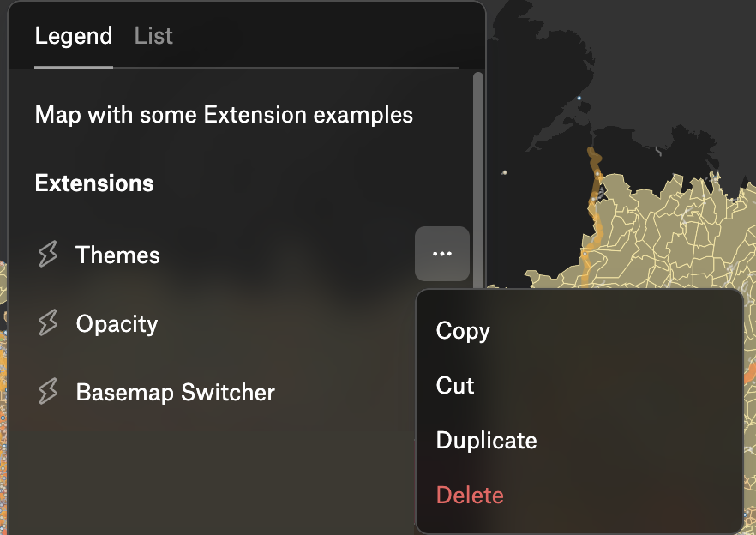Image resolution: width=756 pixels, height=535 pixels.
Task: Click the small blue point on dark landmass
Action: [x=579, y=99]
